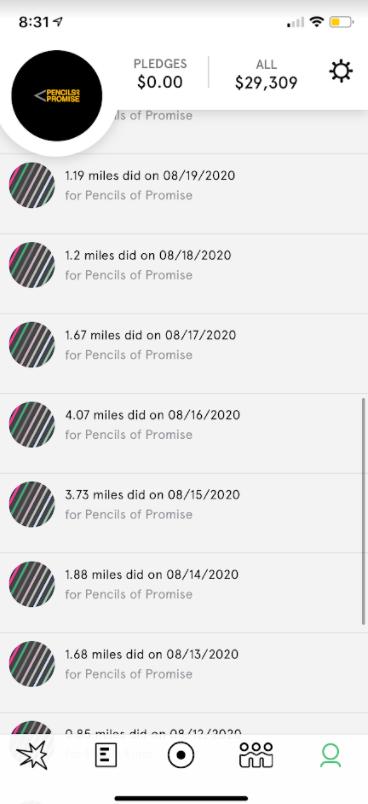Tap the Wi-Fi icon in status bar
Image resolution: width=368 pixels, height=804 pixels.
(317, 22)
